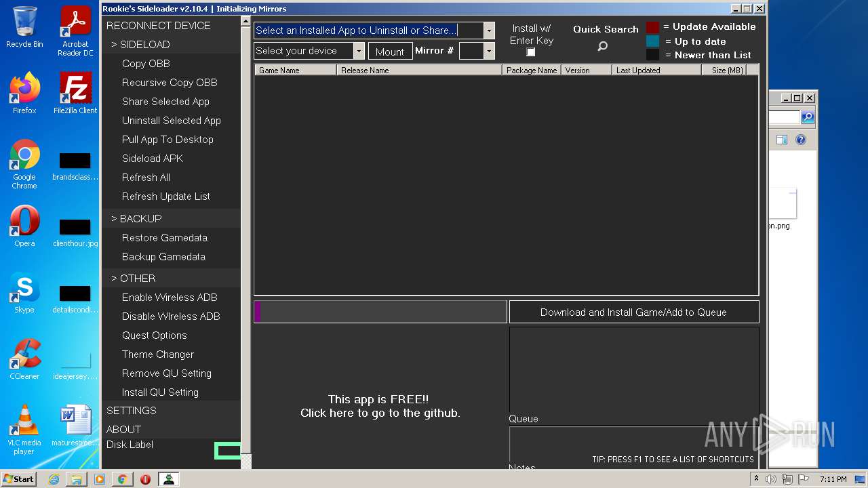Image resolution: width=868 pixels, height=488 pixels.
Task: Click the free app github link text
Action: pyautogui.click(x=380, y=406)
